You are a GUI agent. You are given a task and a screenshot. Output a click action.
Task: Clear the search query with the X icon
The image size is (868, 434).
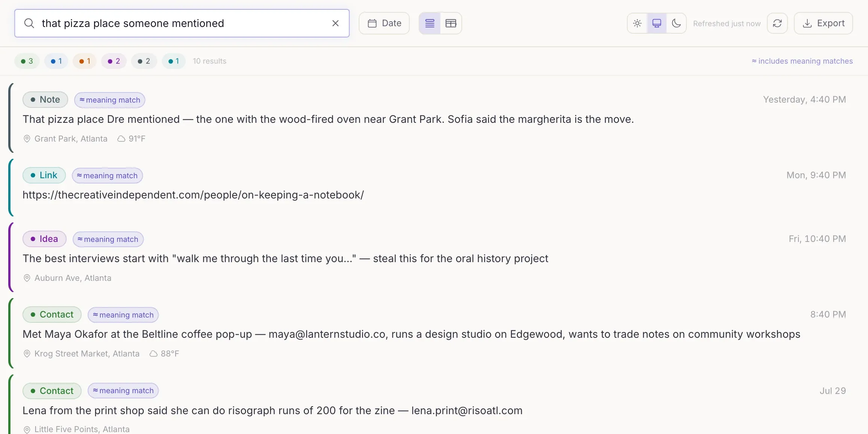[x=336, y=23]
